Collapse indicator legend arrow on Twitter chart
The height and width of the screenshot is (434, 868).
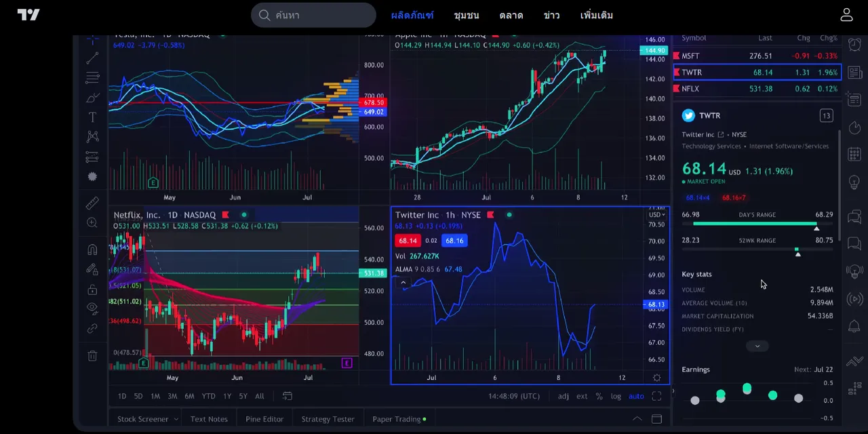pos(403,283)
